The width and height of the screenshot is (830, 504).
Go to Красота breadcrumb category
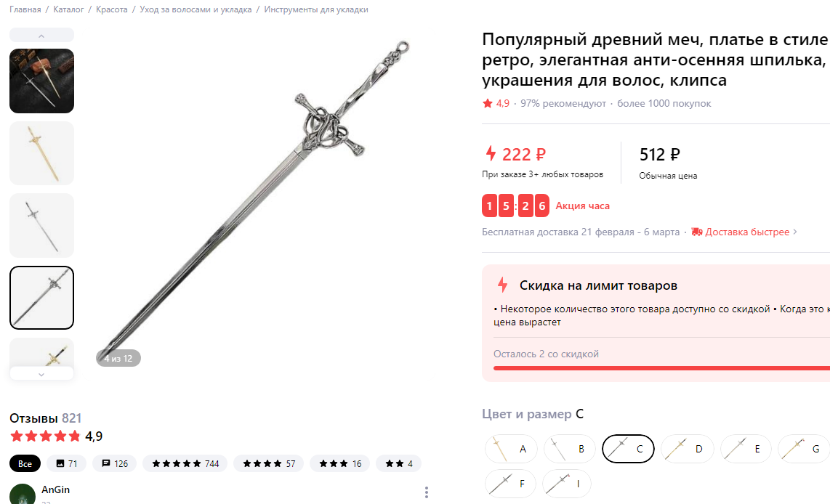pyautogui.click(x=112, y=9)
